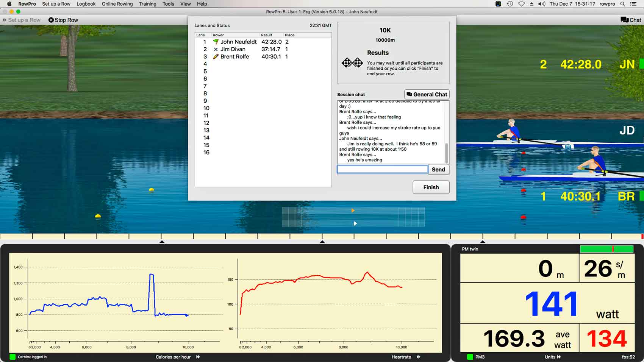
Task: Click the Finish button
Action: coord(431,187)
